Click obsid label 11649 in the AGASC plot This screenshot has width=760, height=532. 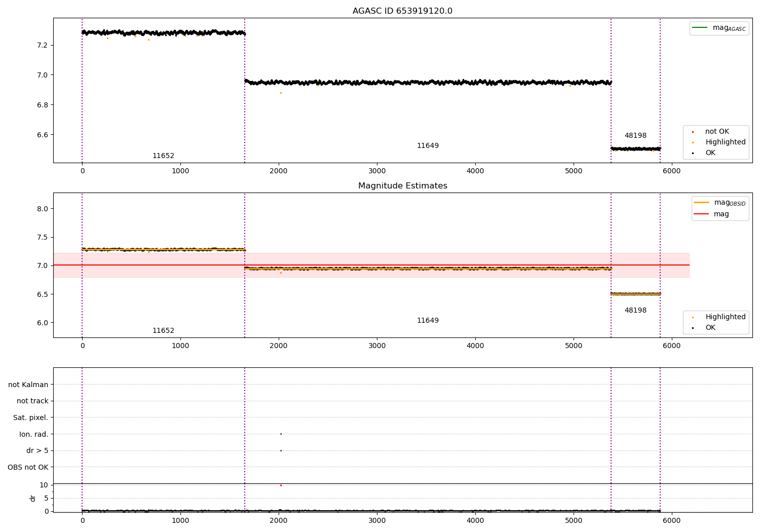pyautogui.click(x=428, y=146)
